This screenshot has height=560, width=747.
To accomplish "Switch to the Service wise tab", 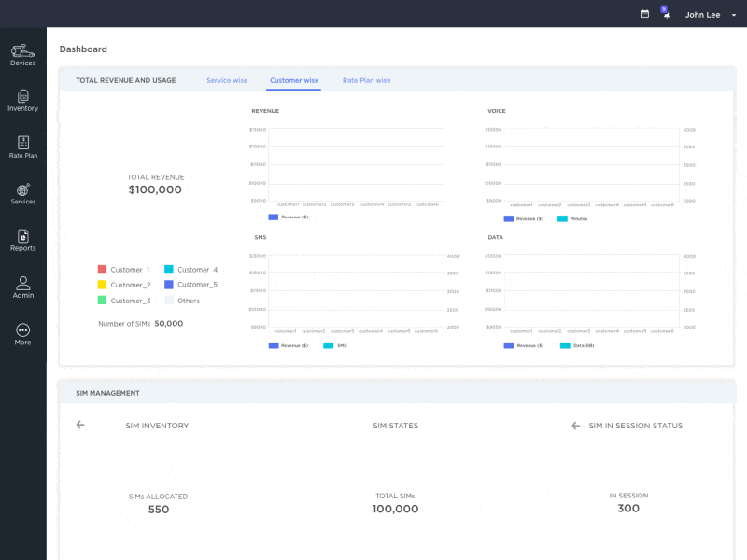I will (x=227, y=80).
